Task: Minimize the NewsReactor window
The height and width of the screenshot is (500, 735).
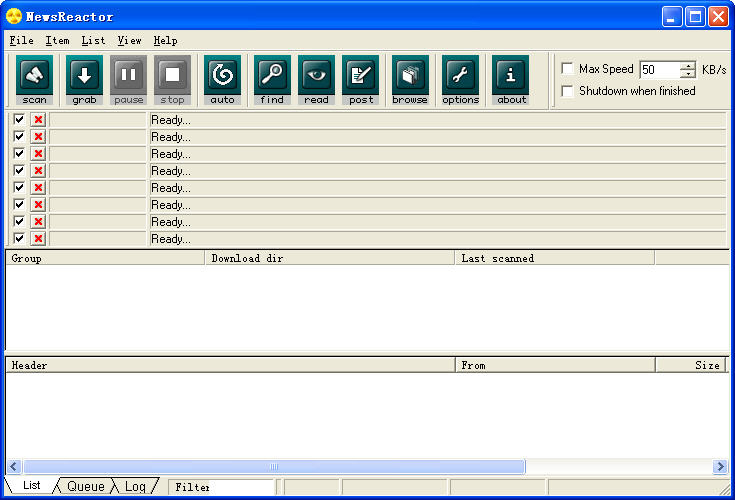Action: 672,17
